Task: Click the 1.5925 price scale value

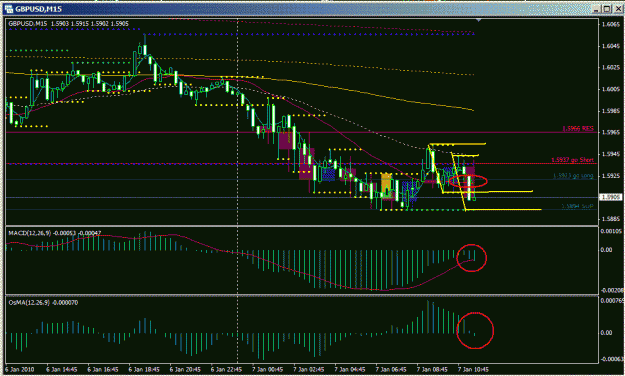Action: coord(610,175)
